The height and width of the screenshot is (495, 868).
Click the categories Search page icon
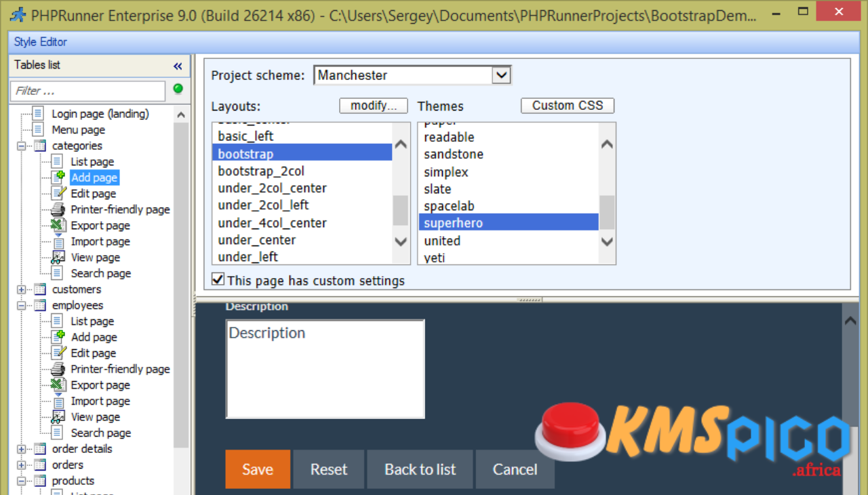(x=58, y=273)
